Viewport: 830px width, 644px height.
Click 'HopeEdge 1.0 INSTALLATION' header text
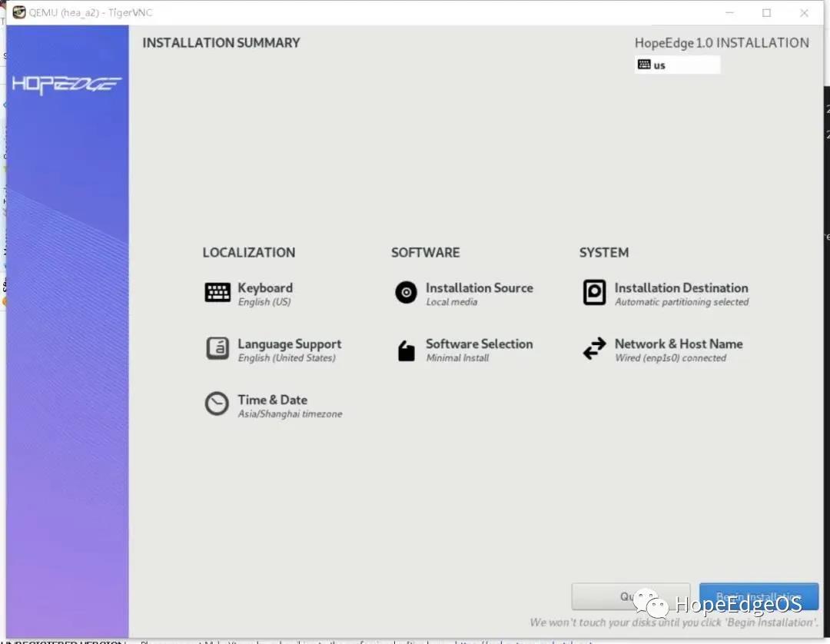[722, 43]
